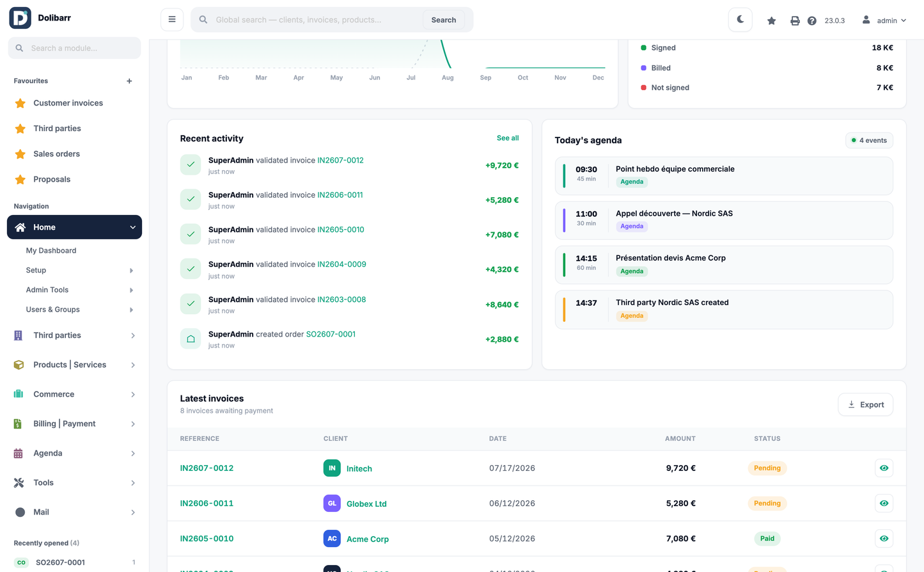
Task: Open the 09:30 Point hebdo agenda event
Action: click(724, 176)
